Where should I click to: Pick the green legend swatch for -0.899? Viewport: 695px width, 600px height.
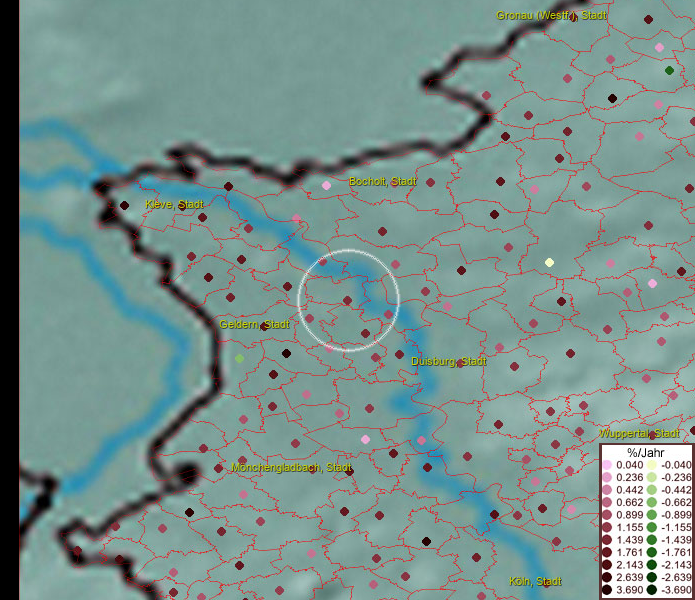tap(652, 515)
